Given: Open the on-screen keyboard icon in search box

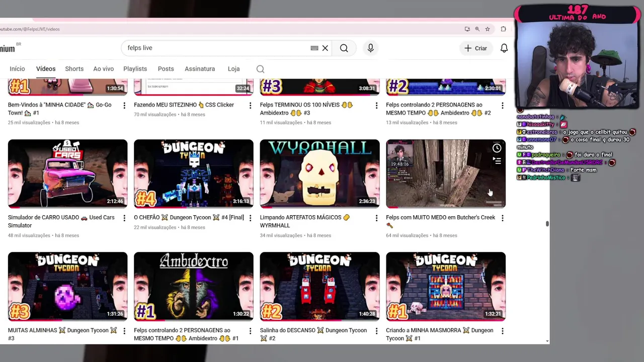Looking at the screenshot, I should 314,48.
